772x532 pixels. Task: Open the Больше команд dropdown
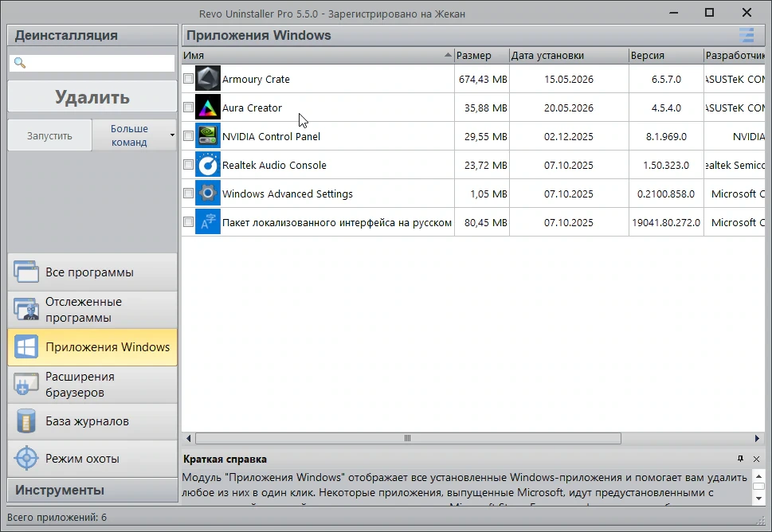(134, 135)
